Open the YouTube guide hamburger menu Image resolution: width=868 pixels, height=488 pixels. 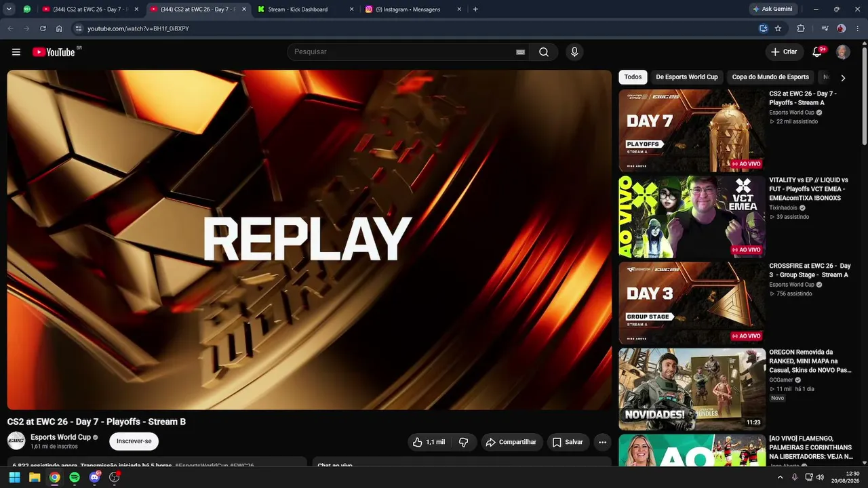click(16, 52)
